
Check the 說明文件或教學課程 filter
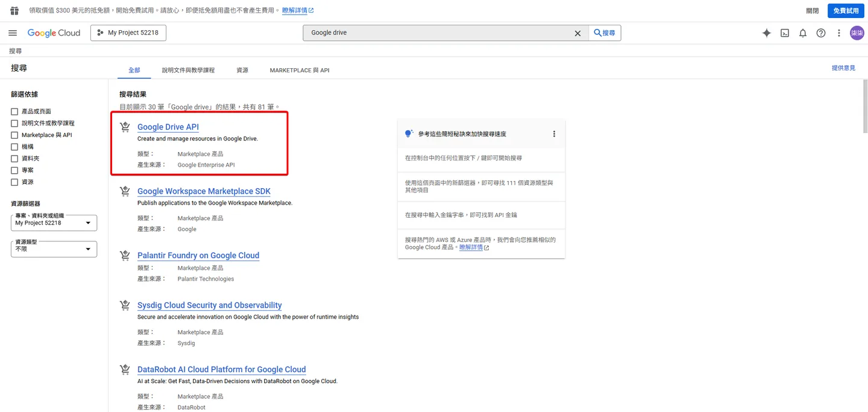tap(14, 123)
